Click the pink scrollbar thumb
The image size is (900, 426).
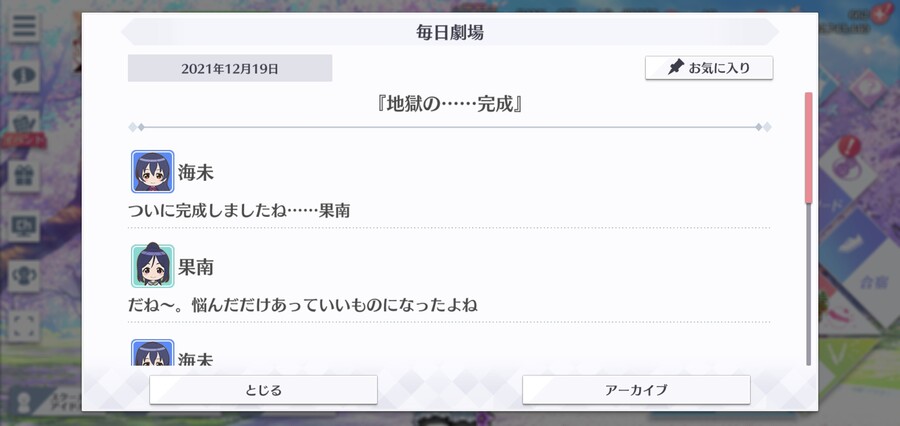[809, 148]
